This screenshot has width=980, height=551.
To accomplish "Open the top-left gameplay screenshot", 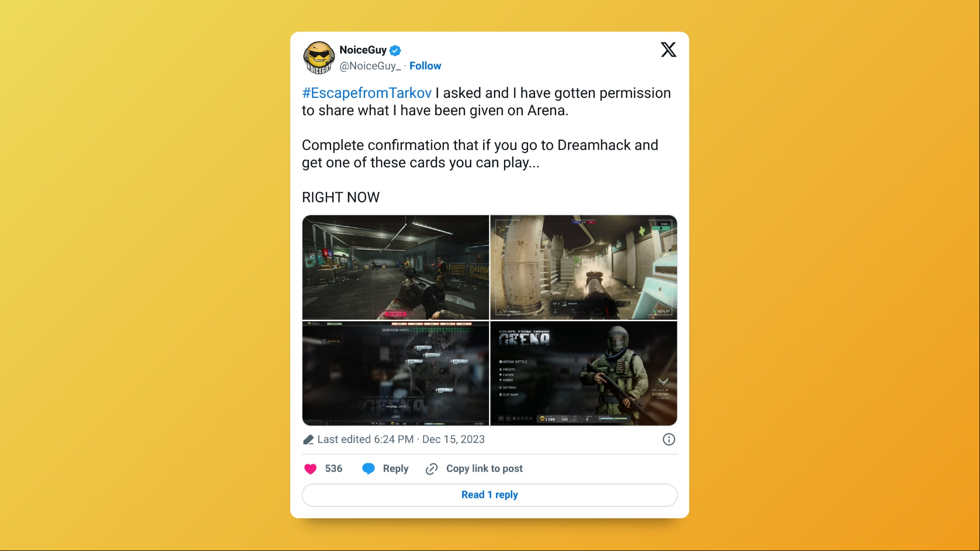I will [x=395, y=267].
